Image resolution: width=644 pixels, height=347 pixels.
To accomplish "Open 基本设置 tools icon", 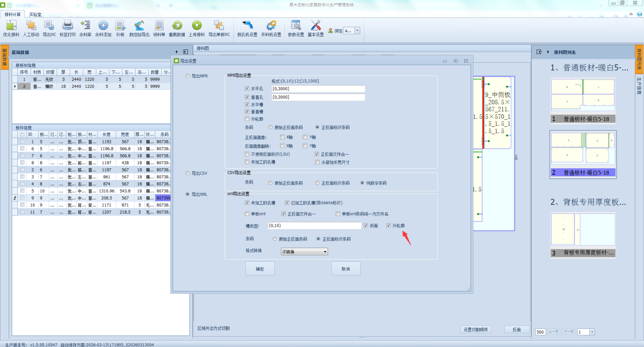I will coord(316,26).
